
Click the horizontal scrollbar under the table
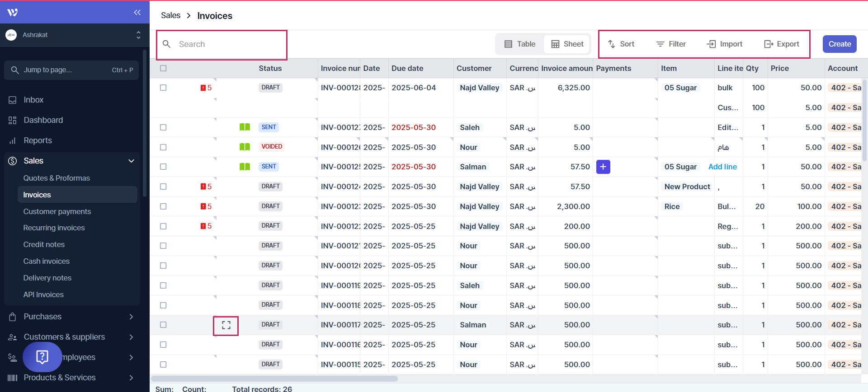click(274, 378)
